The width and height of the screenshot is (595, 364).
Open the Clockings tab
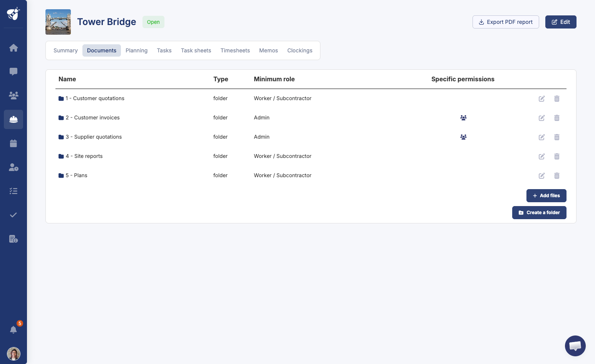coord(300,50)
